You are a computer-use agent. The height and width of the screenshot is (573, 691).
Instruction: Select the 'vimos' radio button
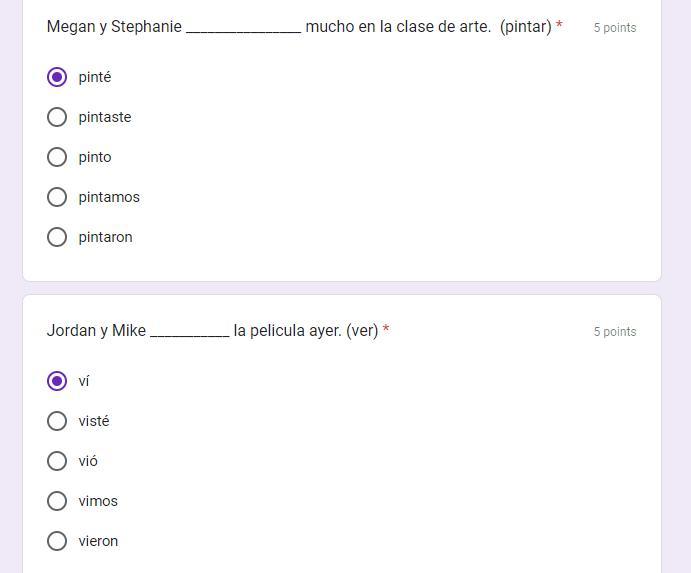[57, 501]
